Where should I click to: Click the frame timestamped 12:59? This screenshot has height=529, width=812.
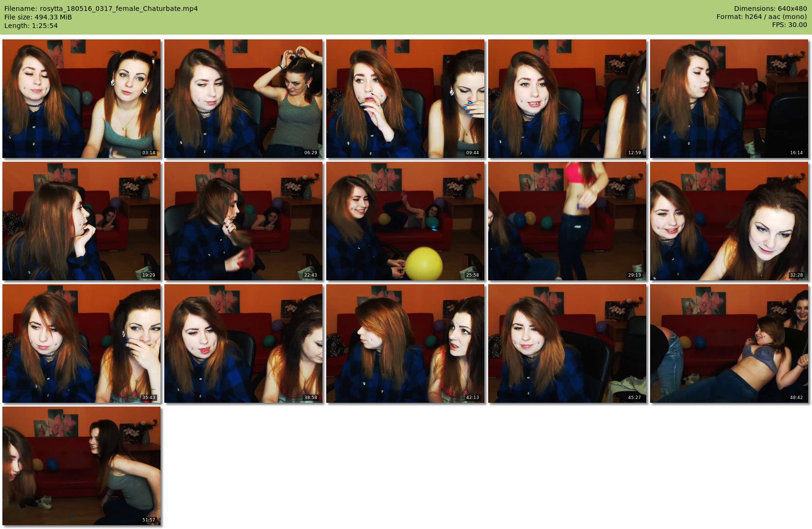click(x=567, y=99)
